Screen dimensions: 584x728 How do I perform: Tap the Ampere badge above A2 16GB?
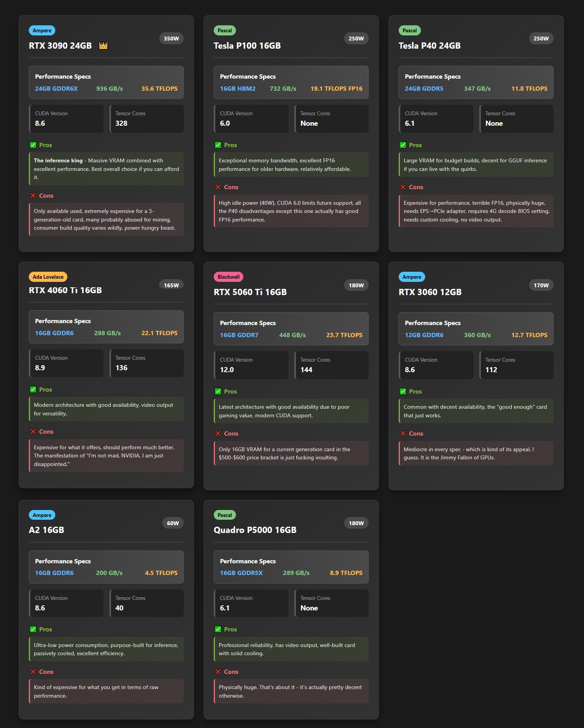coord(42,515)
